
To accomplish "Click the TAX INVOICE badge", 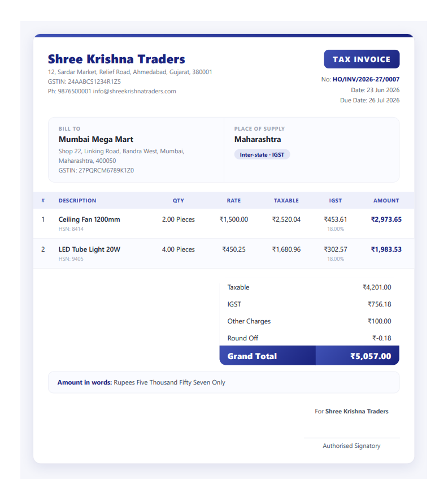I will click(362, 59).
